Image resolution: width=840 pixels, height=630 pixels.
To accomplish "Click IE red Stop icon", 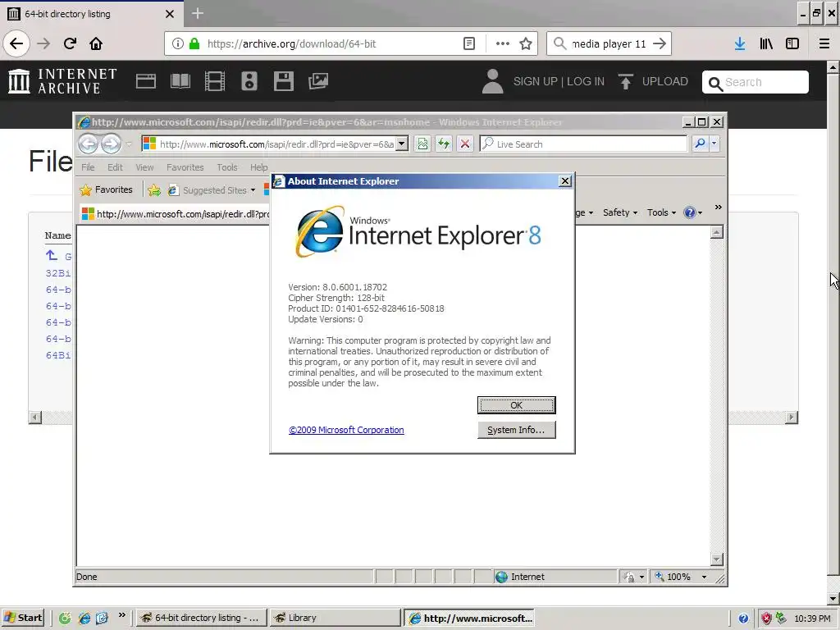I will click(x=465, y=144).
